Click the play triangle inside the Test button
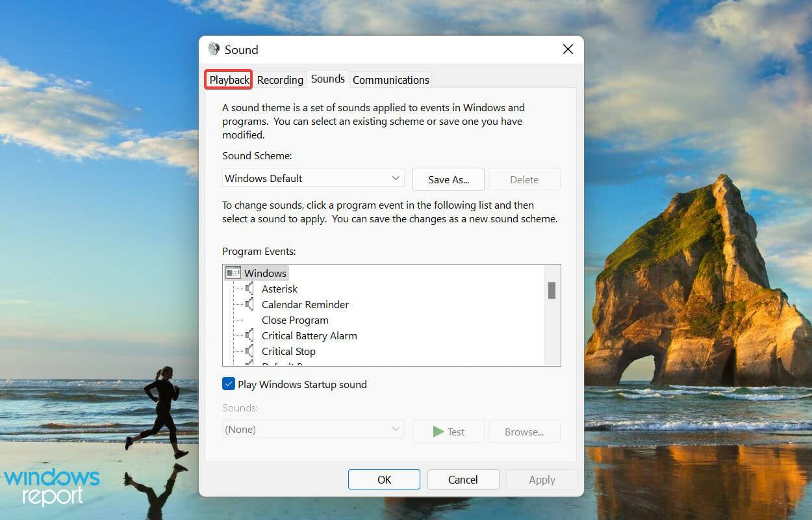Image resolution: width=812 pixels, height=520 pixels. 439,431
